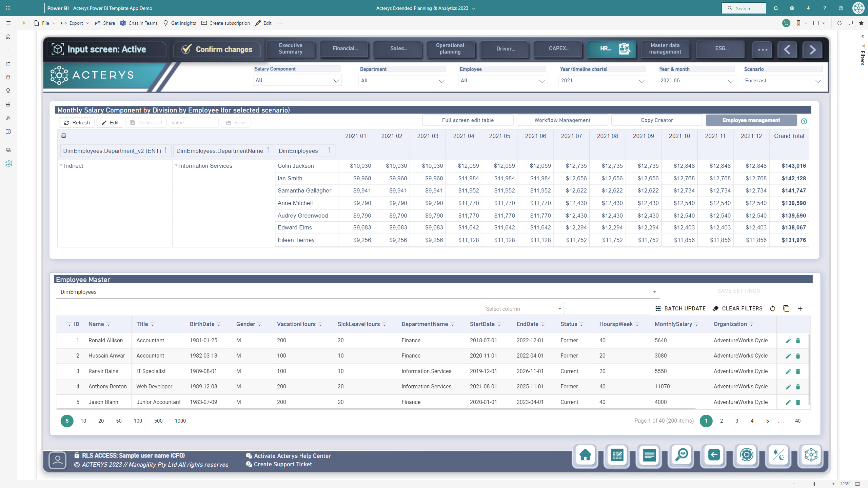Click the Search field in the top bar
This screenshot has width=868, height=488.
pyautogui.click(x=744, y=8)
